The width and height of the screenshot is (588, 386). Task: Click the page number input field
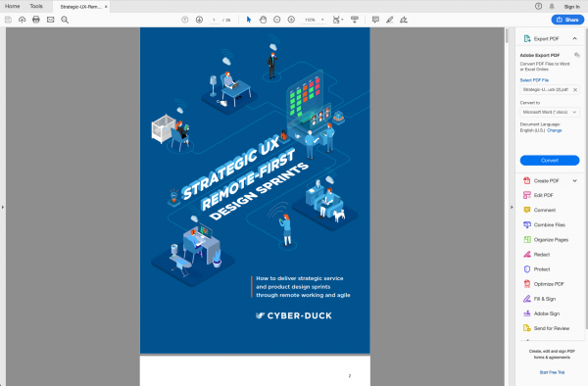[x=214, y=20]
